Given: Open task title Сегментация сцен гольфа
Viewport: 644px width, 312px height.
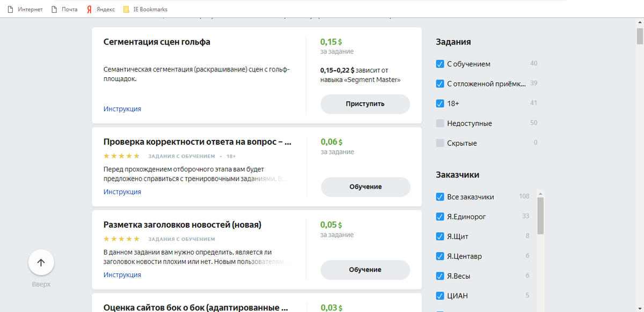Looking at the screenshot, I should tap(157, 42).
